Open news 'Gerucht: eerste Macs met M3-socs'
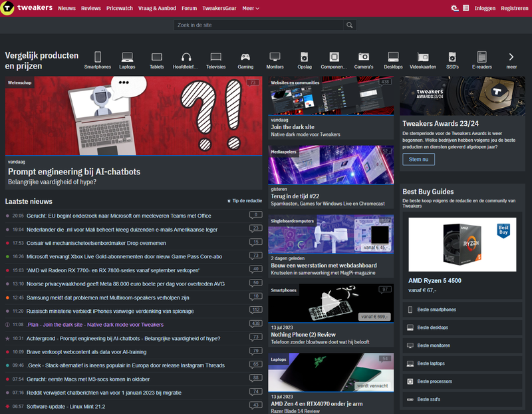This screenshot has width=532, height=414. 88,379
